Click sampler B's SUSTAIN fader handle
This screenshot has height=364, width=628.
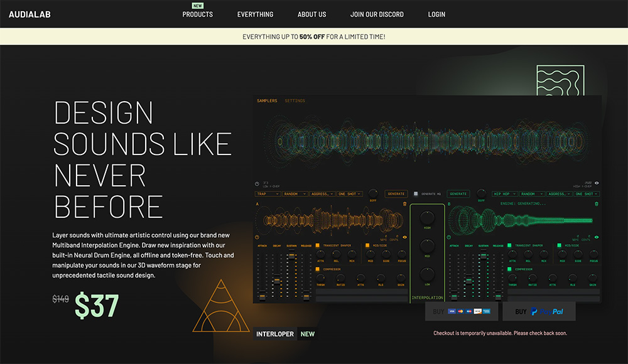point(484,256)
